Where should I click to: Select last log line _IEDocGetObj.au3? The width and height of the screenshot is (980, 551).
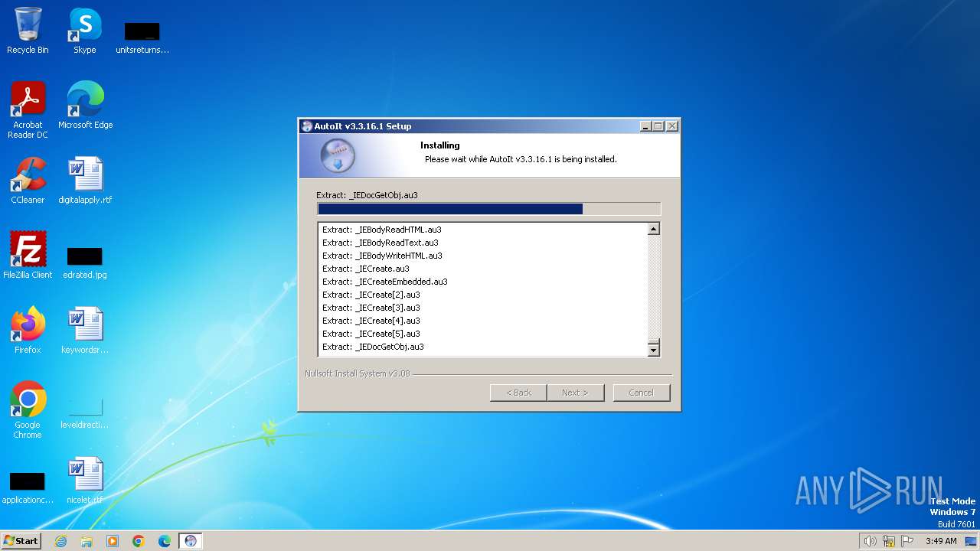[x=373, y=347]
